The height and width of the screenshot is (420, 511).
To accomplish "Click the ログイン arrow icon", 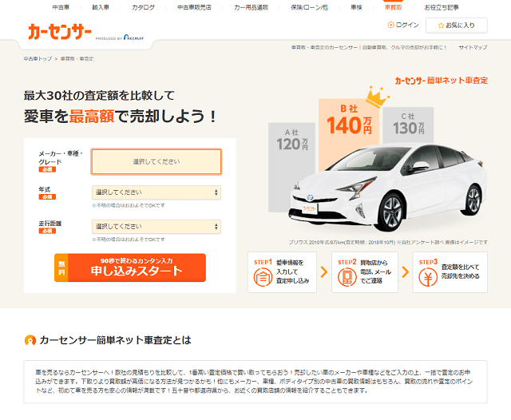I will tap(390, 25).
